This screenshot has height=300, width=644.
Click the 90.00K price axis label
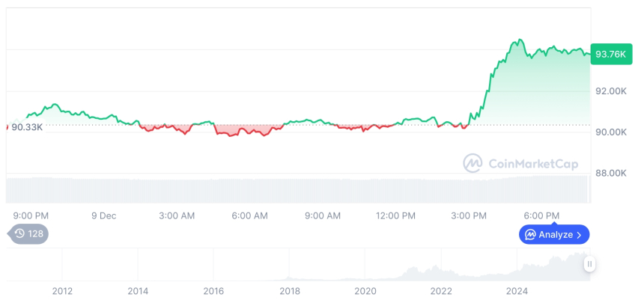[x=610, y=132]
